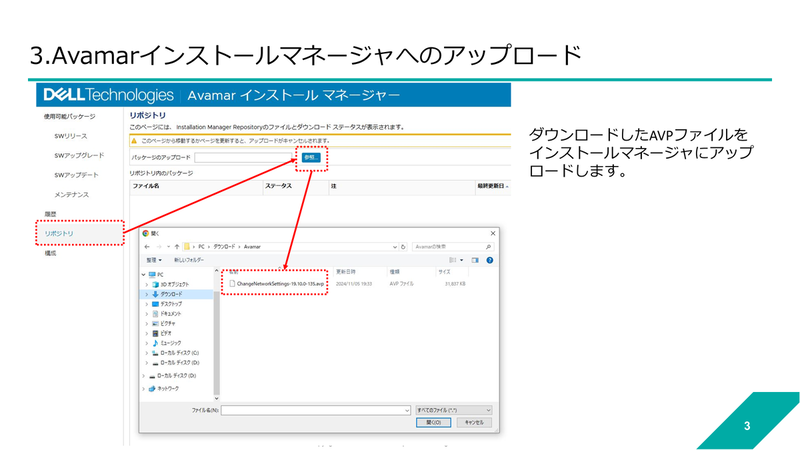Click the デスクトップ folder icon
This screenshot has height=450, width=800.
(x=156, y=304)
